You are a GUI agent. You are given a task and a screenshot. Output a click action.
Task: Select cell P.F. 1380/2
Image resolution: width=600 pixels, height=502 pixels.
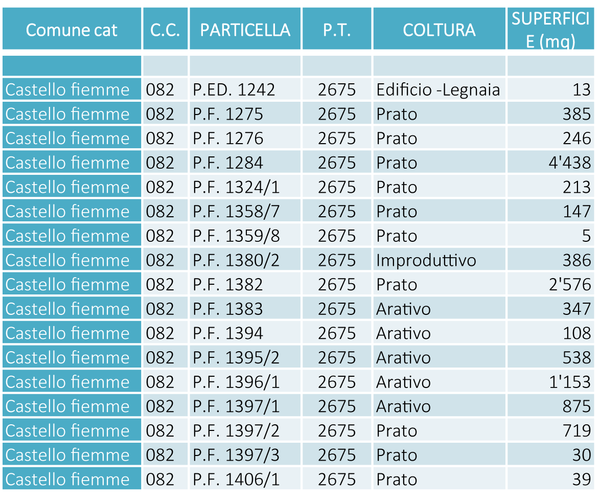[245, 260]
